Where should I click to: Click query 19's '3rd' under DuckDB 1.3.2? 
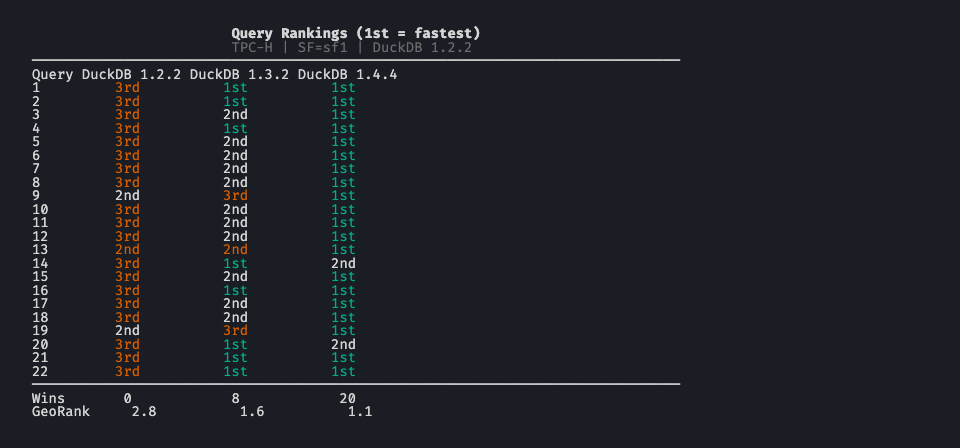coord(235,330)
